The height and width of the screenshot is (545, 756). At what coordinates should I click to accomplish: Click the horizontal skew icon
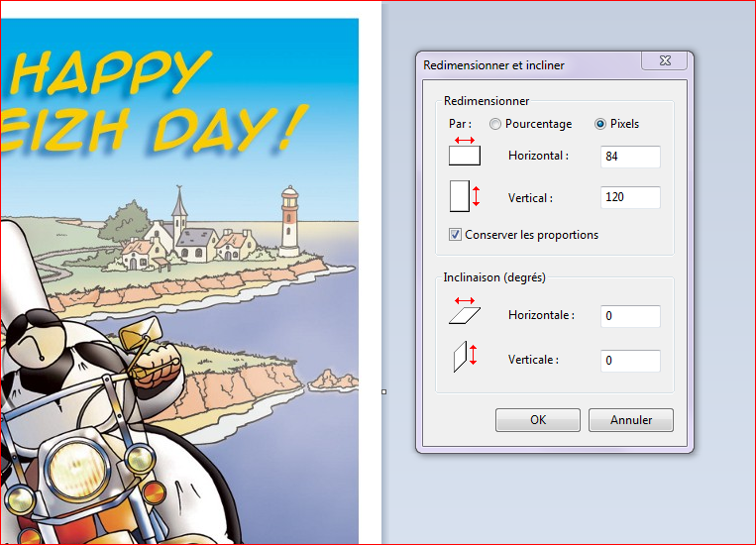click(x=465, y=311)
